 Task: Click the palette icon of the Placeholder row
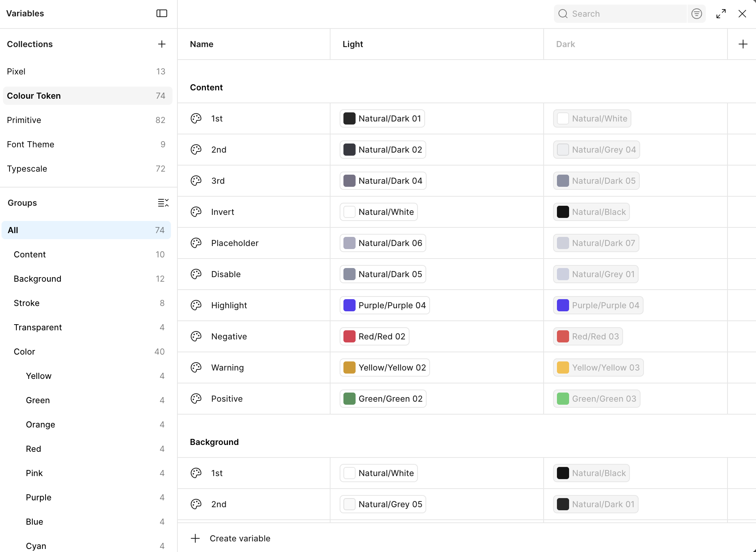[x=196, y=243]
